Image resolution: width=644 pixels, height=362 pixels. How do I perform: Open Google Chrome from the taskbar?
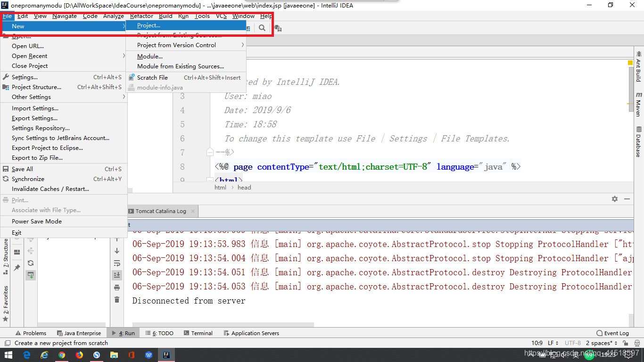(x=62, y=355)
